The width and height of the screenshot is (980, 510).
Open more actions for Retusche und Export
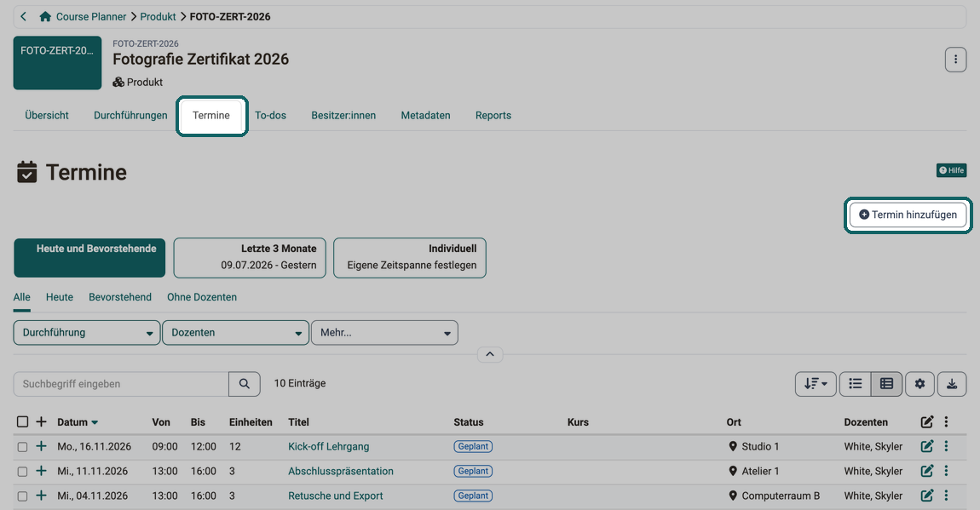(946, 496)
